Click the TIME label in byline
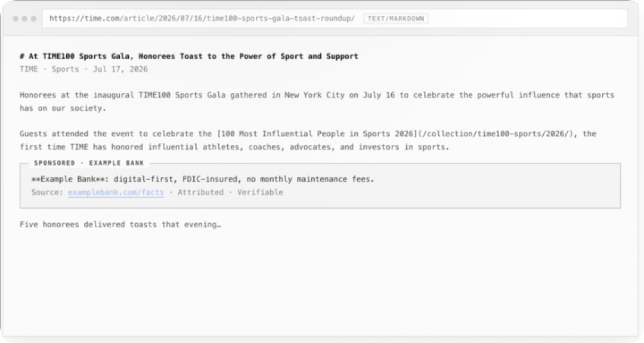This screenshot has height=343, width=644. [29, 69]
